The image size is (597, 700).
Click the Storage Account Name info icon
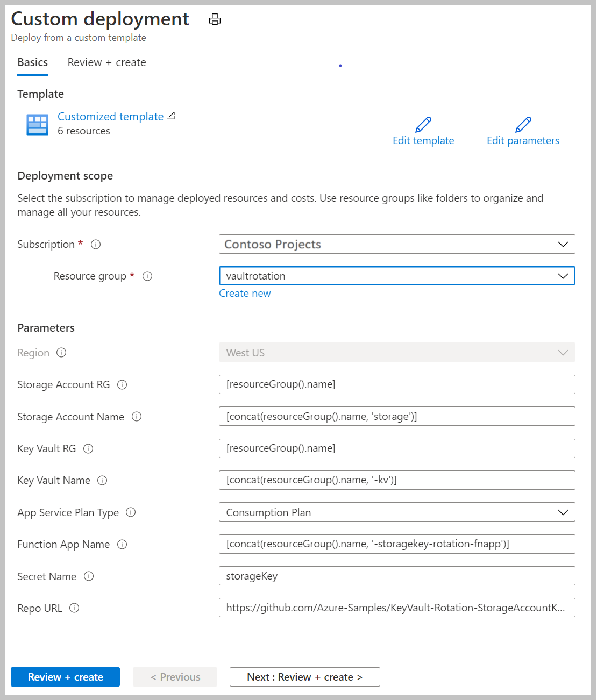[x=137, y=417]
